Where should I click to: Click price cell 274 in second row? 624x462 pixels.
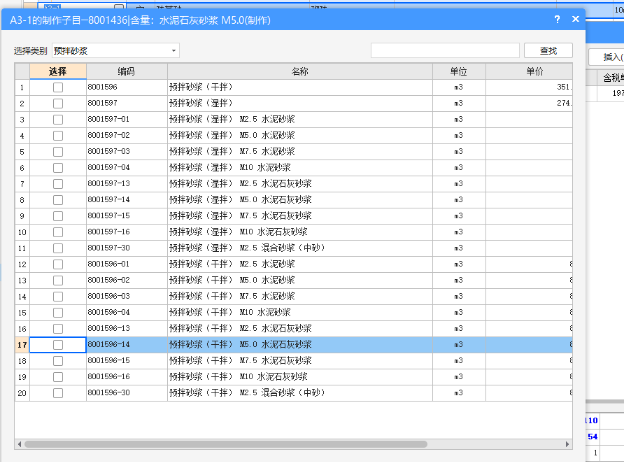tap(529, 103)
